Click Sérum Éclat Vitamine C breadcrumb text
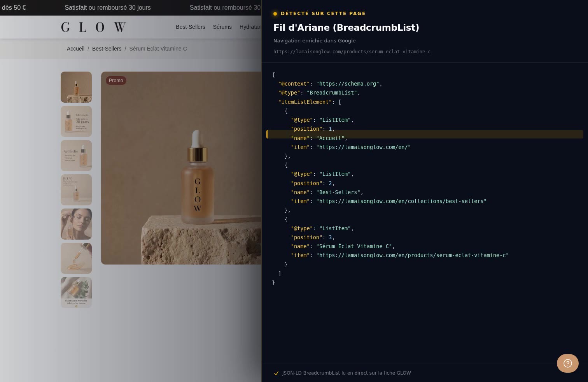588x382 pixels. [x=158, y=49]
